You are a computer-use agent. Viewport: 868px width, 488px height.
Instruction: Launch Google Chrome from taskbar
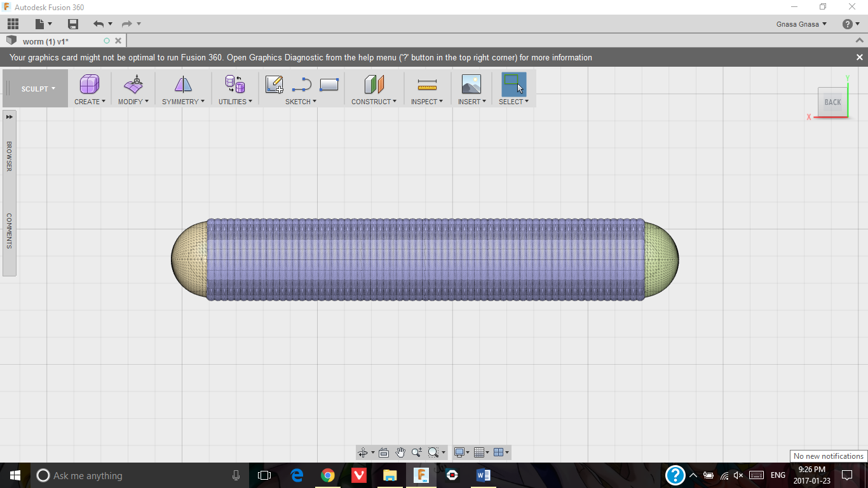328,475
